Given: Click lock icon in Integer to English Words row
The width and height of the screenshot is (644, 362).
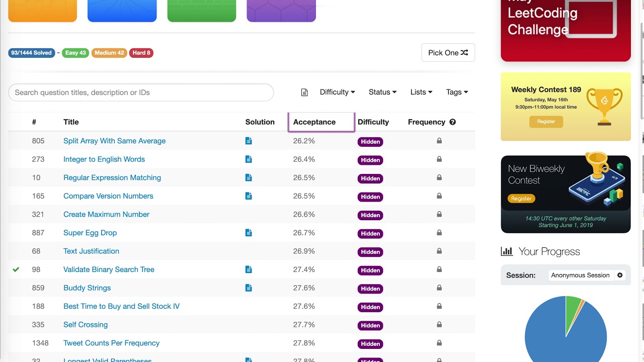Looking at the screenshot, I should pos(439,159).
